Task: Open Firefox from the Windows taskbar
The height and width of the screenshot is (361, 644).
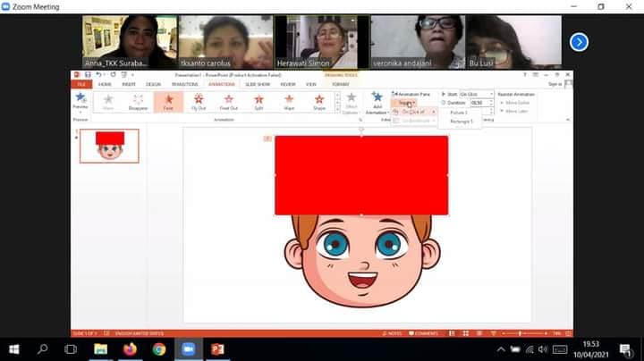Action: coord(131,349)
